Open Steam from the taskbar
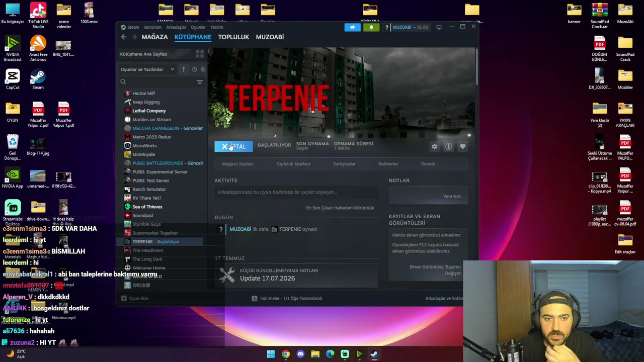 point(374,354)
